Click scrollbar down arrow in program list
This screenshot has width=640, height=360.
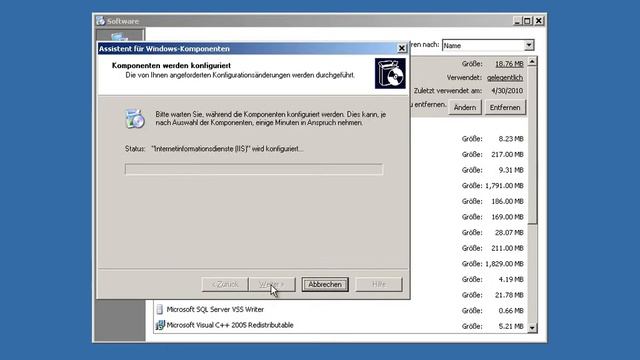click(x=532, y=328)
